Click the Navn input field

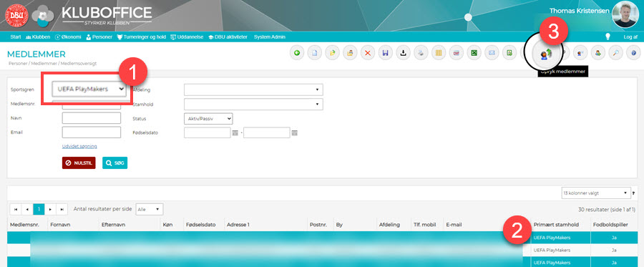tap(91, 118)
